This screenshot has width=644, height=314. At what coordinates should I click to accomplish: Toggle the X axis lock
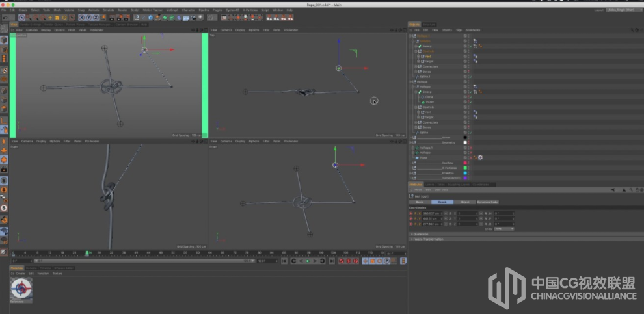tap(81, 18)
